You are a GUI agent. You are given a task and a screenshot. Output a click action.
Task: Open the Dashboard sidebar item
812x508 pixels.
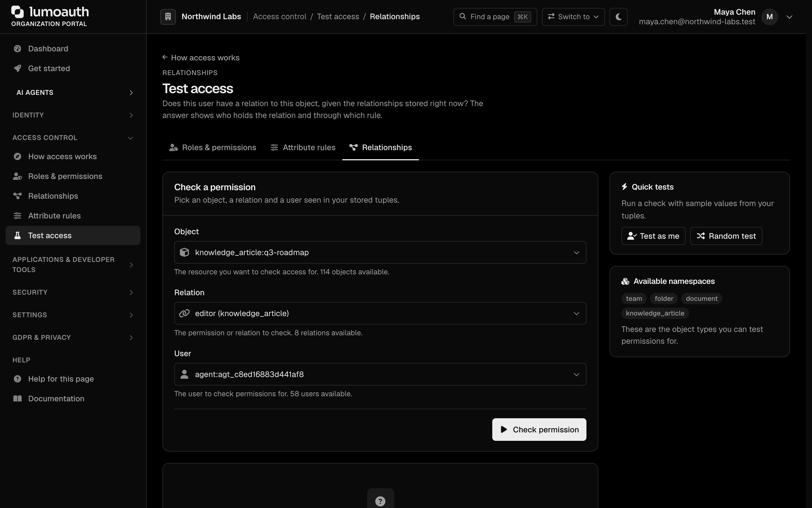click(x=73, y=49)
